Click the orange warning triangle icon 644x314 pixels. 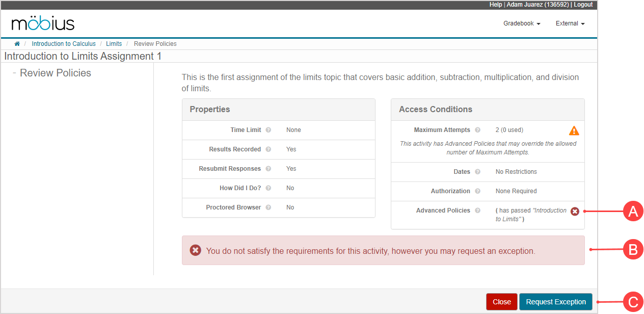click(574, 130)
